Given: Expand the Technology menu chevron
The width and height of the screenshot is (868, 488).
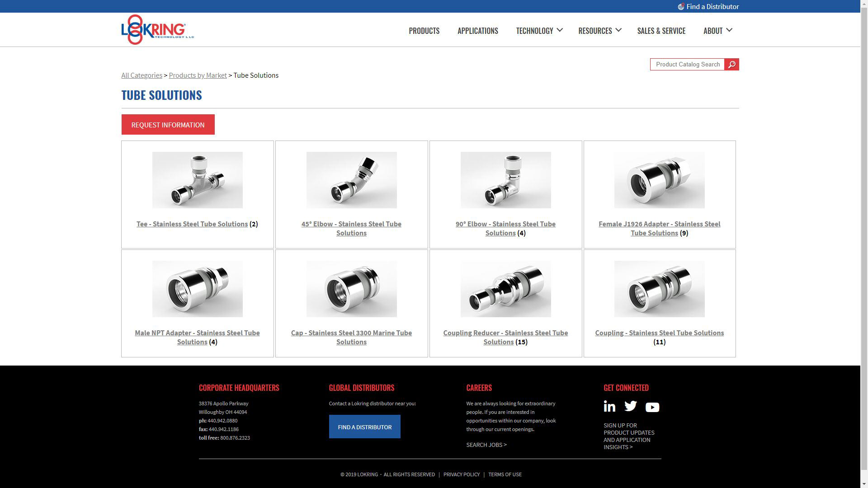Looking at the screenshot, I should tap(560, 30).
